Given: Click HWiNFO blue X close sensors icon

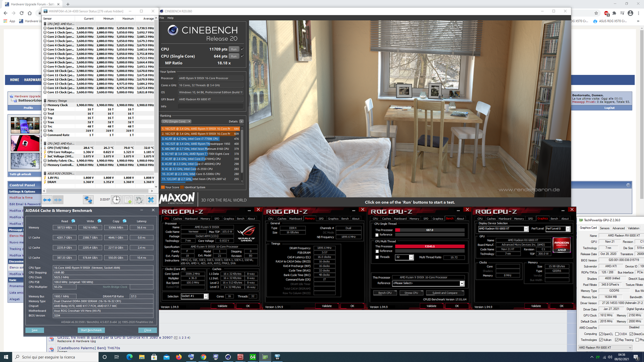Looking at the screenshot, I should [x=150, y=200].
